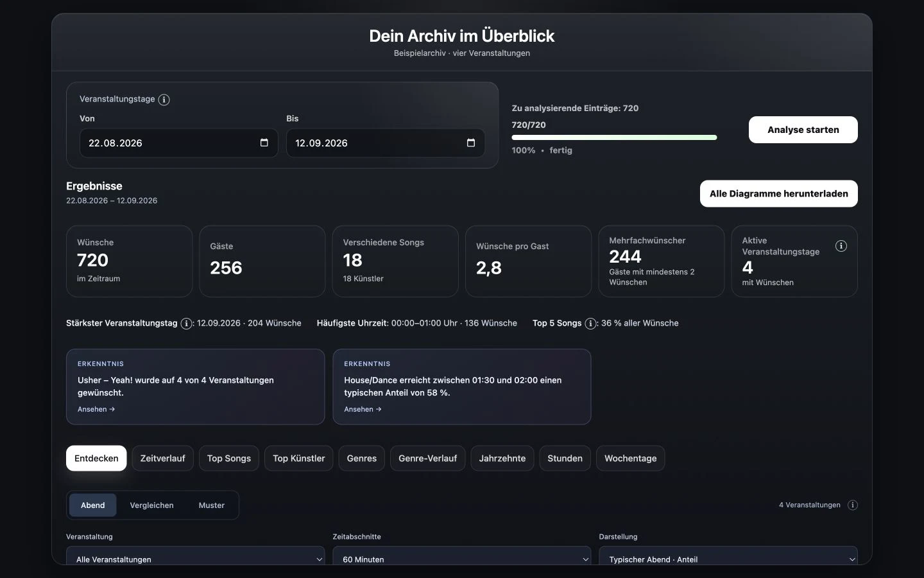This screenshot has width=924, height=578.
Task: Click info icon beside 4 Veranstaltungen
Action: (x=853, y=505)
